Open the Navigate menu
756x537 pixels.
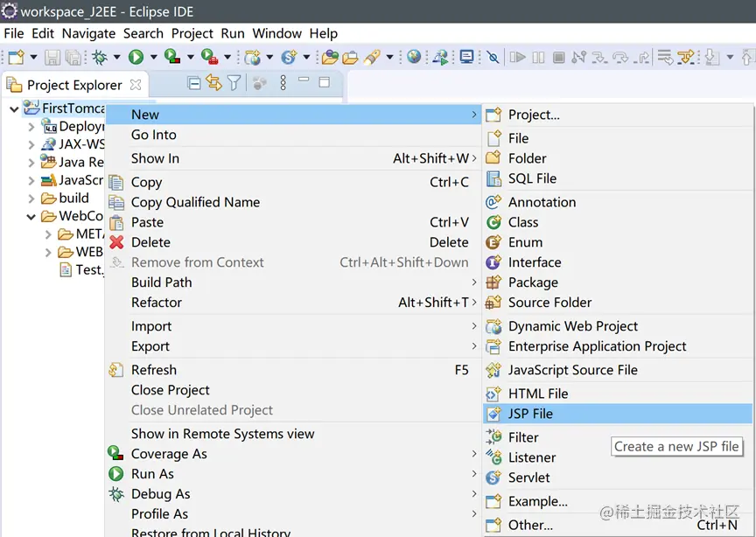[x=88, y=33]
